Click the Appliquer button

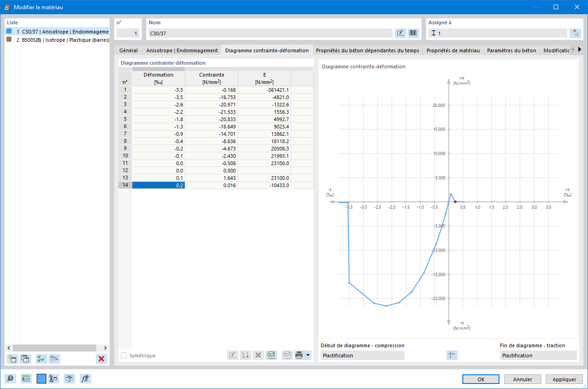(564, 379)
